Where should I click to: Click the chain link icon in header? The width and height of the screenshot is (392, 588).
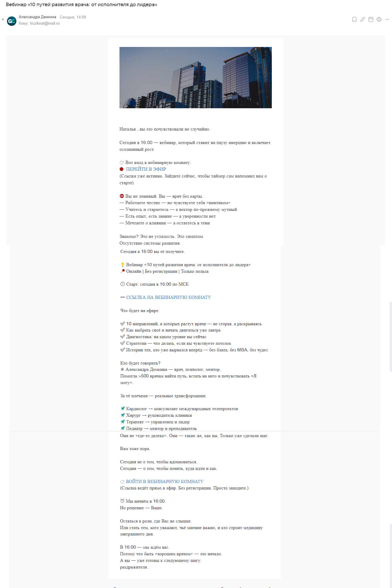pos(362,19)
